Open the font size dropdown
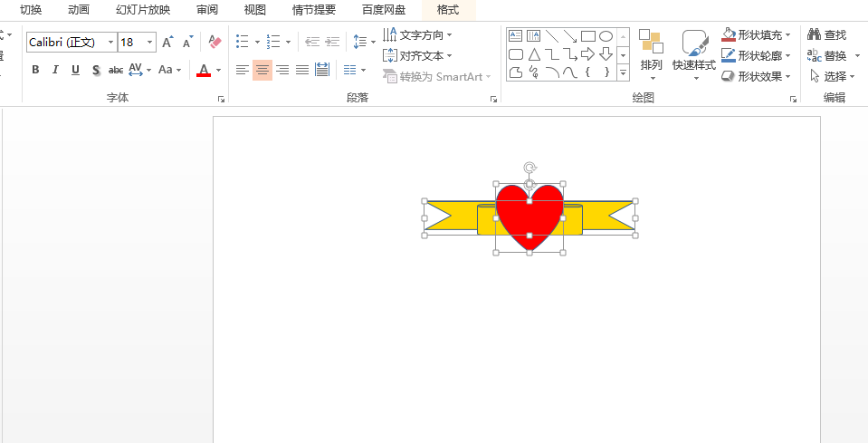This screenshot has height=443, width=868. click(x=150, y=42)
